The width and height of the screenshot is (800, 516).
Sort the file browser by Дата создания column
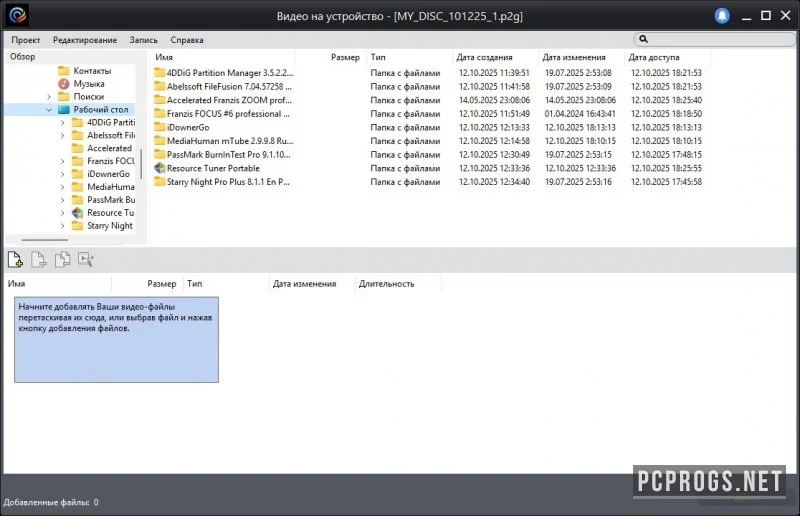click(x=495, y=57)
